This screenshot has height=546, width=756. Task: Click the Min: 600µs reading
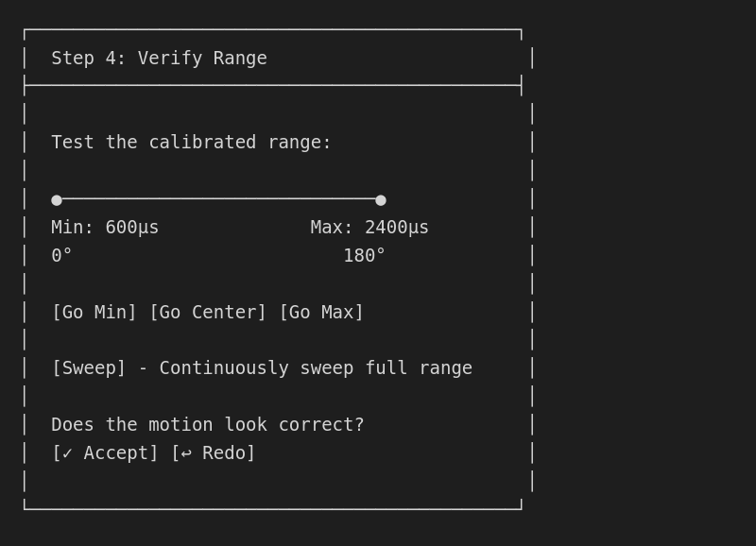tap(105, 227)
